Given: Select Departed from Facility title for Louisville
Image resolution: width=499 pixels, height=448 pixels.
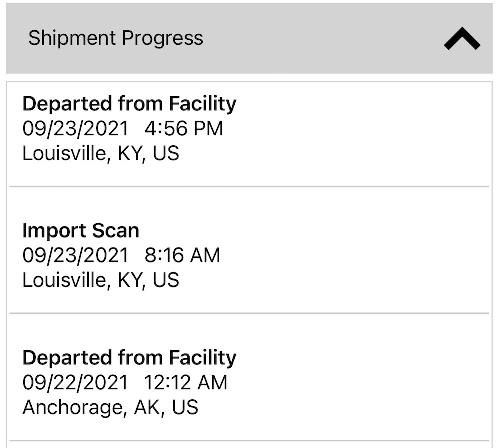Looking at the screenshot, I should 129,104.
